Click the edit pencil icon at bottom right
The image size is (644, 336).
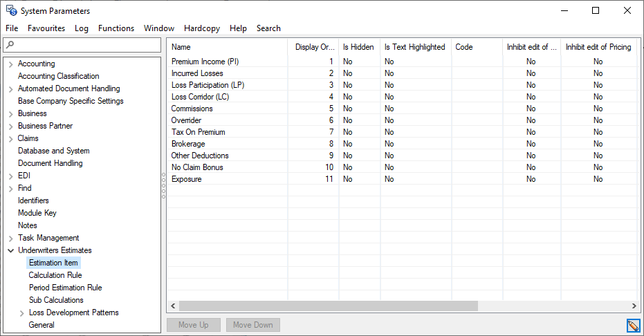tap(632, 326)
